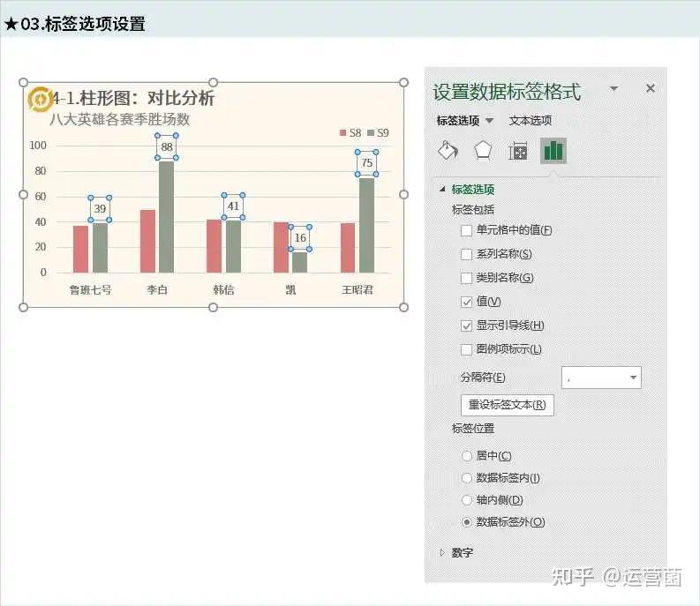Open the pane options arrow beside the title
Image resolution: width=700 pixels, height=606 pixels.
coord(614,88)
